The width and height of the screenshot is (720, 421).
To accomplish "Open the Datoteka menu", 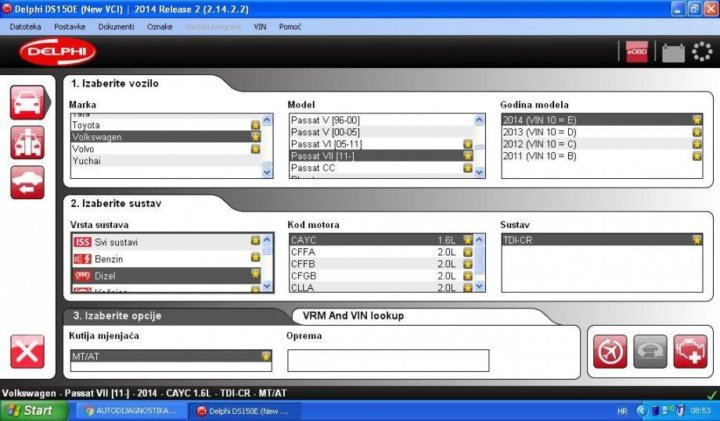I will tap(25, 26).
